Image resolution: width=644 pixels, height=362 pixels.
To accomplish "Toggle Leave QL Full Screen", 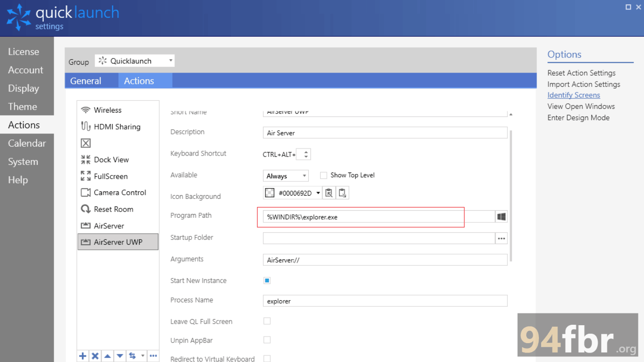I will pos(267,321).
